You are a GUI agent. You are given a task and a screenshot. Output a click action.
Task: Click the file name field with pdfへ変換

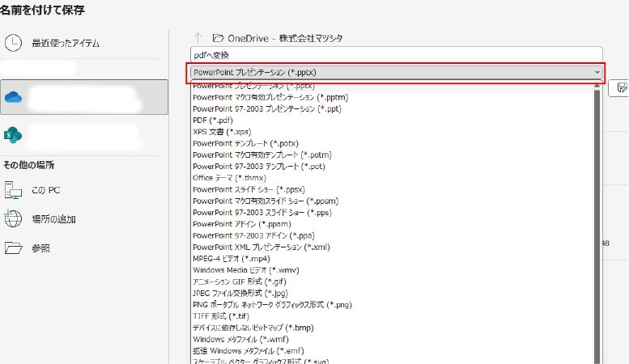pyautogui.click(x=397, y=55)
